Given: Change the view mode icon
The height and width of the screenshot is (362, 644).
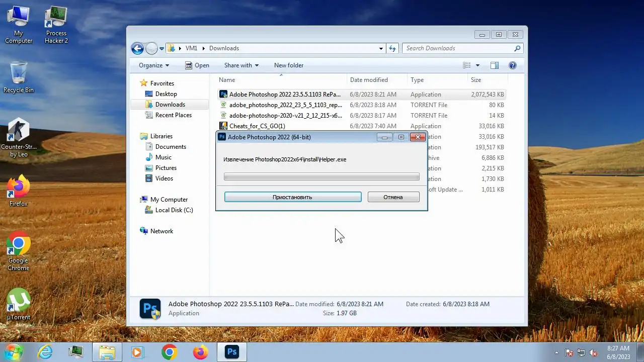Looking at the screenshot, I should click(x=467, y=65).
